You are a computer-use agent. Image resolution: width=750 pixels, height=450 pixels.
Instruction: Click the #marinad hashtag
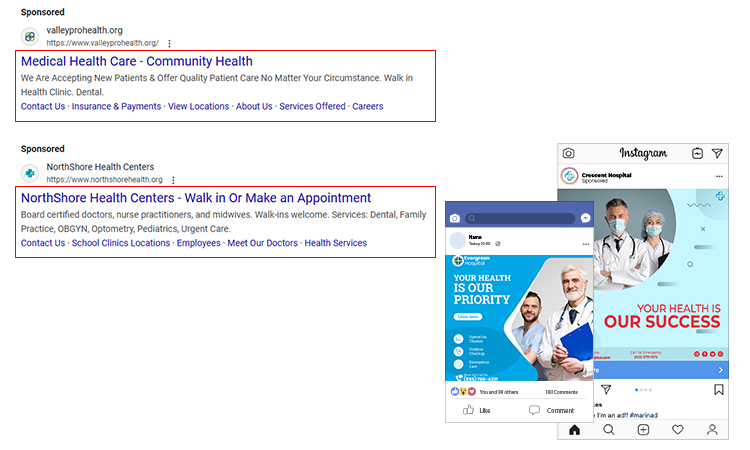tap(644, 415)
